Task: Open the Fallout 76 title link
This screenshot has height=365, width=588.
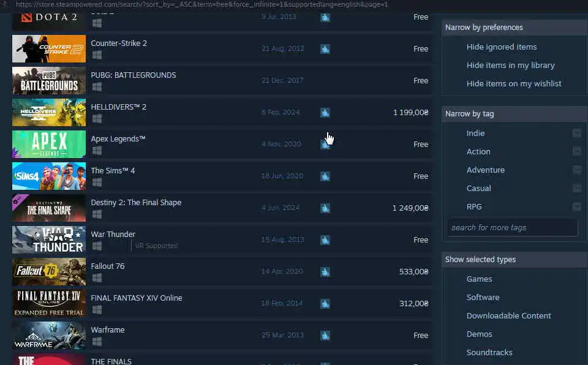Action: point(108,266)
